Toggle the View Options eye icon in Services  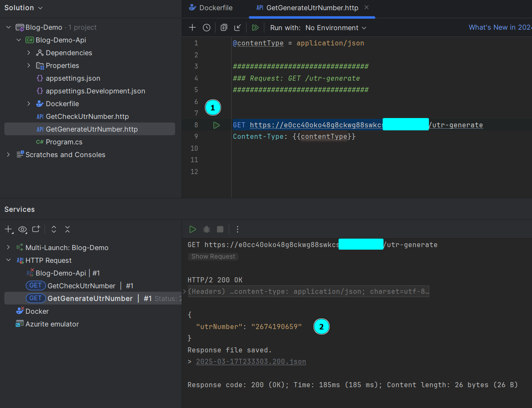click(x=22, y=229)
